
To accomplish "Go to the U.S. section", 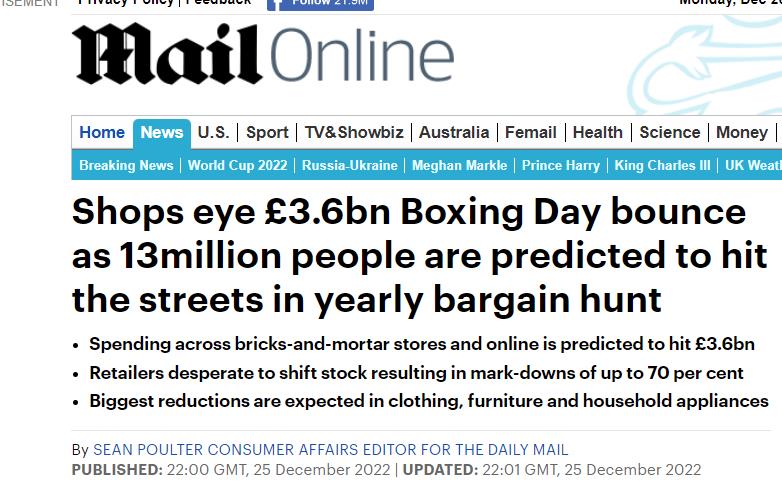I will tap(213, 132).
